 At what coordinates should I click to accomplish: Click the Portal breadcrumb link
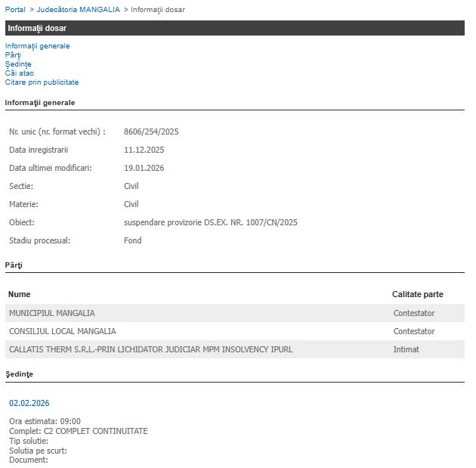[15, 10]
